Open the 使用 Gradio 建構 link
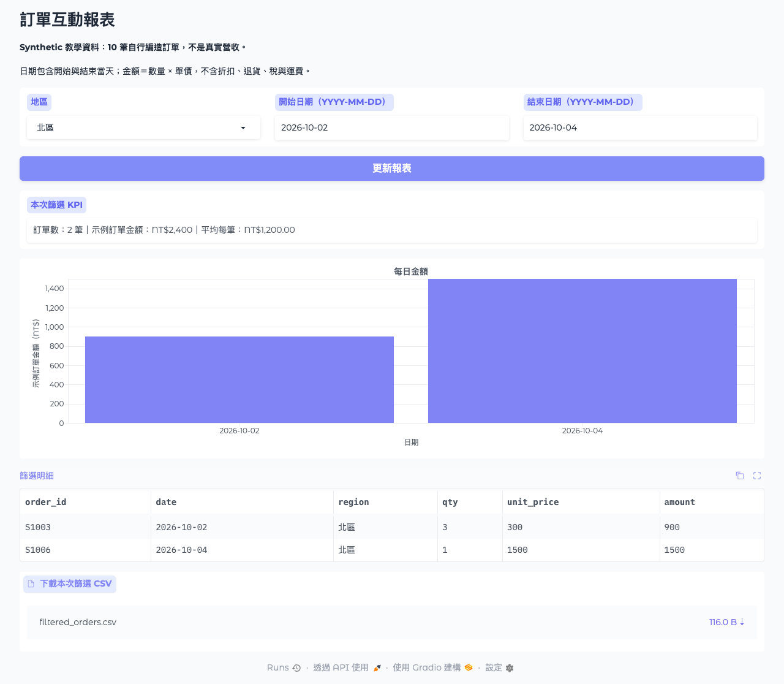This screenshot has height=684, width=784. click(x=432, y=667)
